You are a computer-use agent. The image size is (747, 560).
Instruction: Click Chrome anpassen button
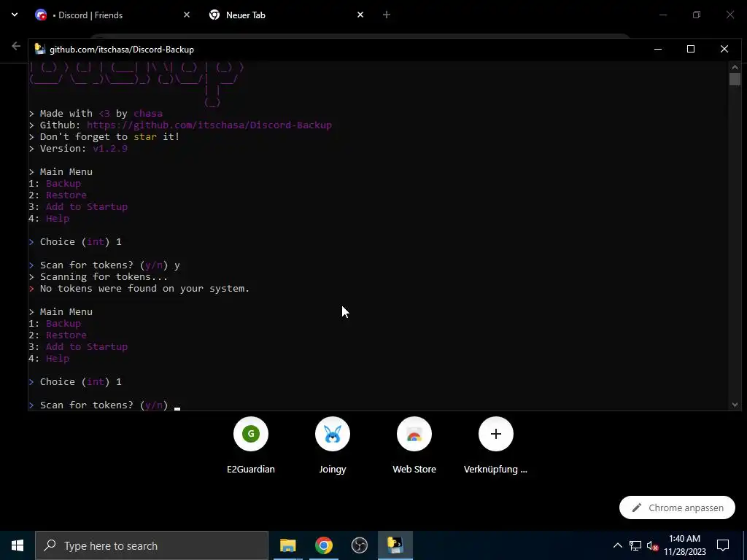[x=677, y=507]
